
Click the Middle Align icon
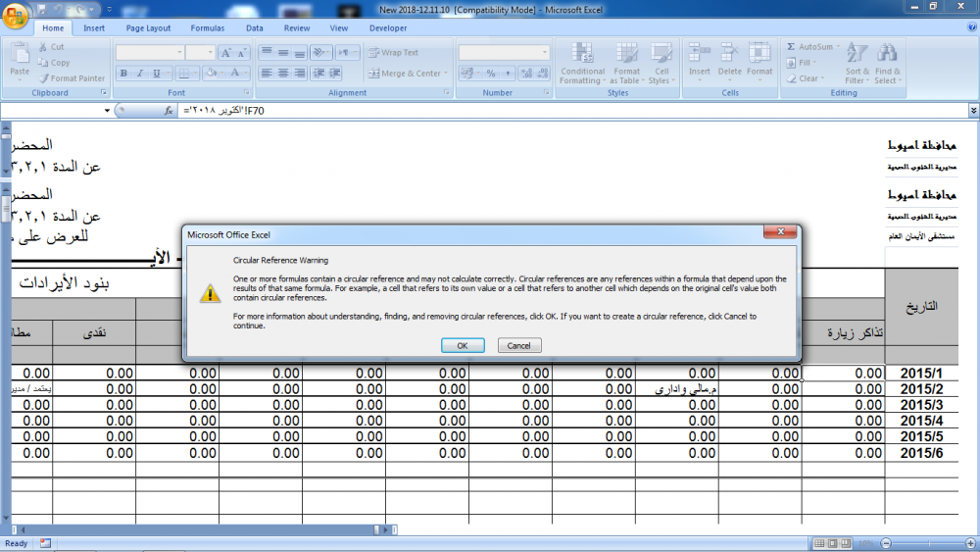pos(283,53)
